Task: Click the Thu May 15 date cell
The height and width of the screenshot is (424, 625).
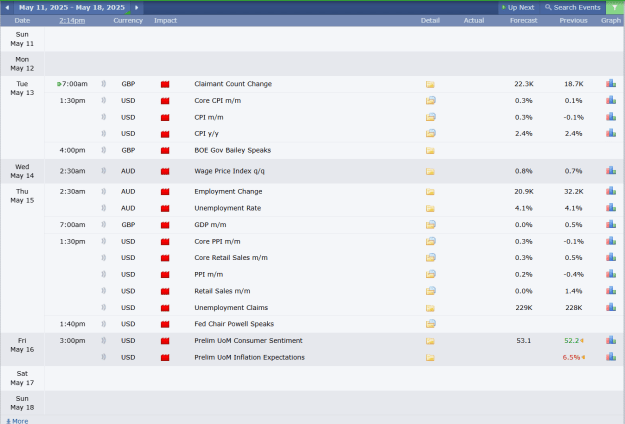Action: click(22, 196)
